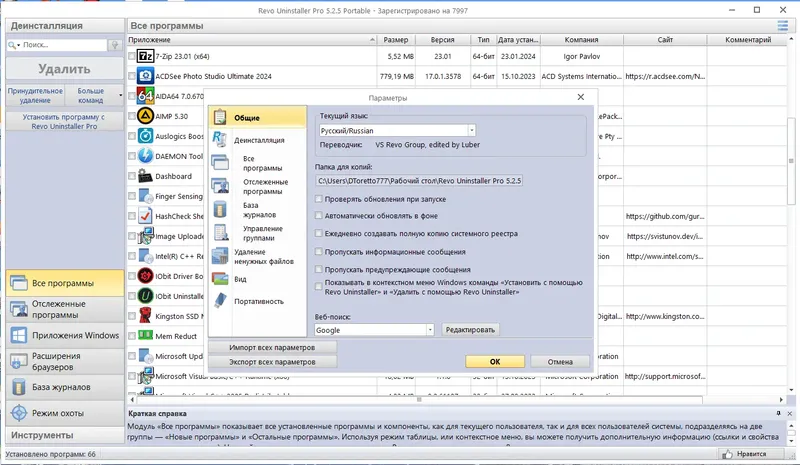Check the AIMP 5.30 row checkbox
This screenshot has height=465, width=800.
(x=132, y=116)
